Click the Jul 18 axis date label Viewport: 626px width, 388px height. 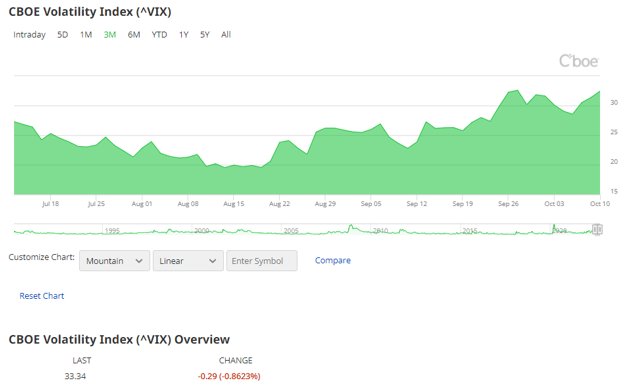click(50, 204)
